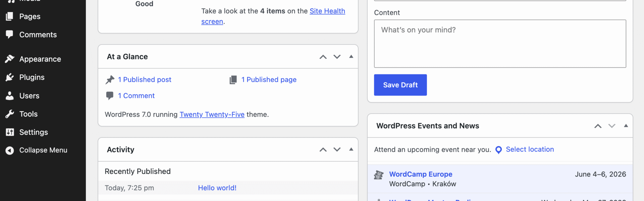The image size is (644, 201).
Task: View the 1 Published post link
Action: pos(145,80)
